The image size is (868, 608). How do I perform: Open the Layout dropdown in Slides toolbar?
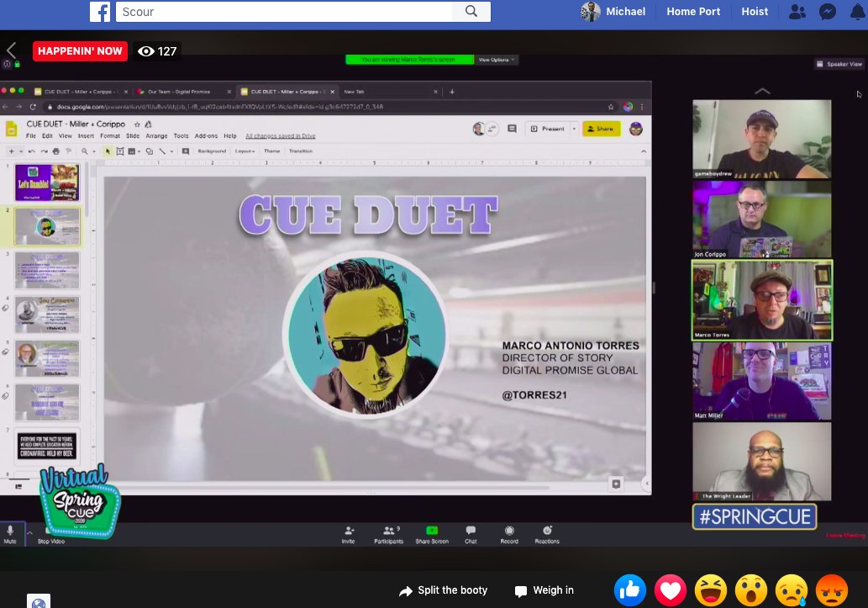(x=245, y=151)
